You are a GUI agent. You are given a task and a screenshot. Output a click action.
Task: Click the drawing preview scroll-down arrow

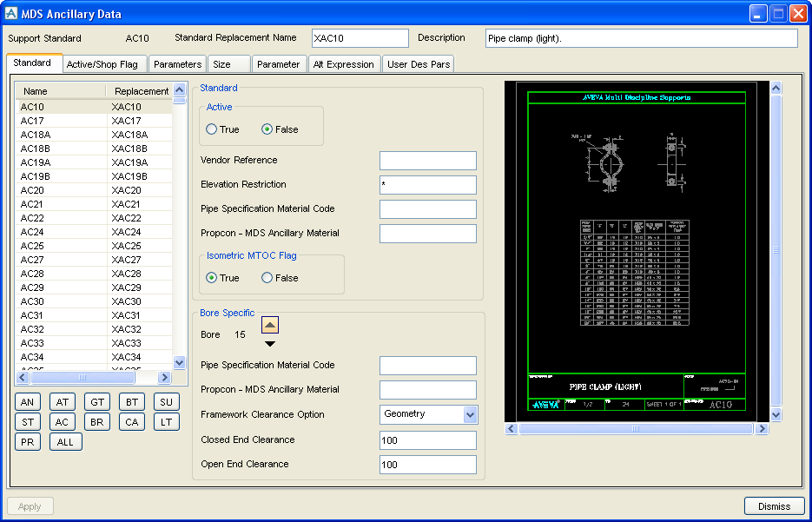pos(776,414)
